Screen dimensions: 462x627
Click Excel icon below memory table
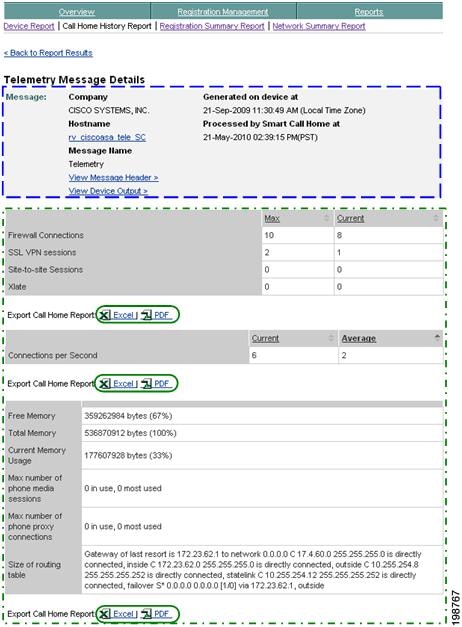tap(104, 614)
